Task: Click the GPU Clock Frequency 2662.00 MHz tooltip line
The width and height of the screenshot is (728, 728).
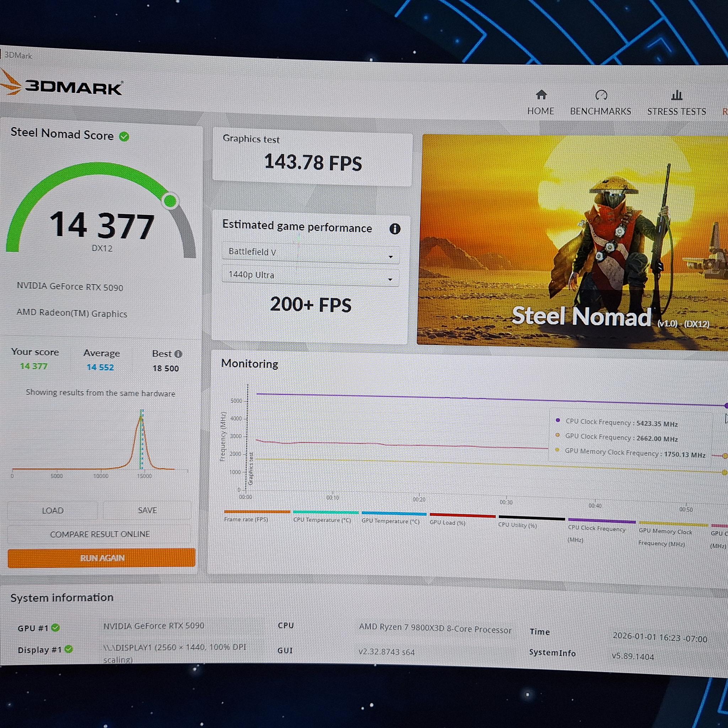Action: 617,438
